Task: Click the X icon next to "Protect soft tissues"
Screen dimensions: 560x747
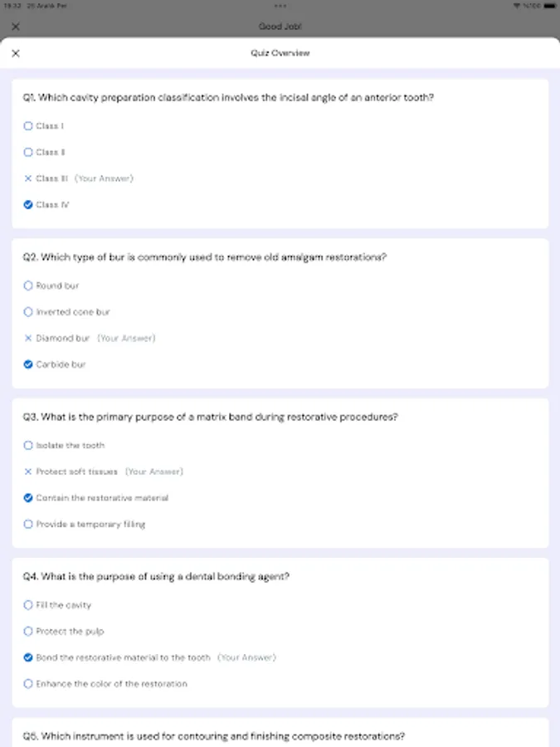Action: (x=27, y=471)
